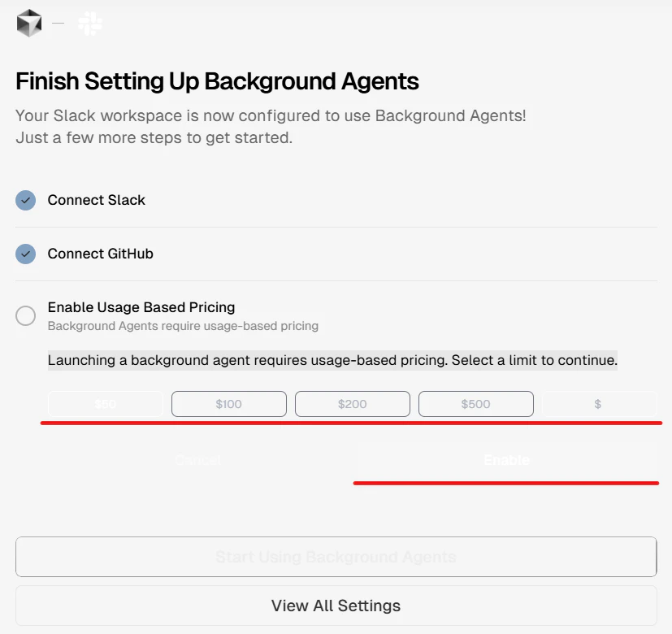Pick the $200 limit option
The height and width of the screenshot is (634, 672).
click(x=353, y=404)
